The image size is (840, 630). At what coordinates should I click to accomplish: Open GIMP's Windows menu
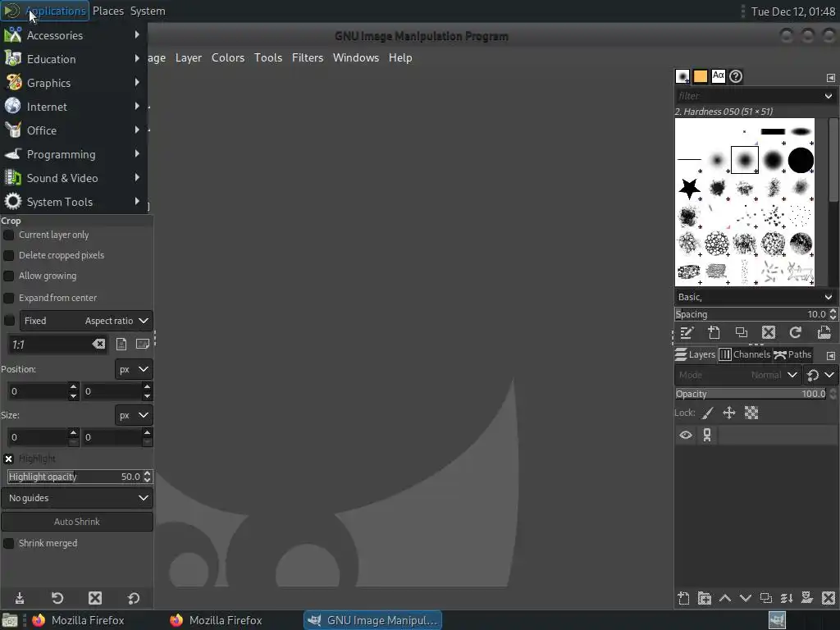pos(356,58)
